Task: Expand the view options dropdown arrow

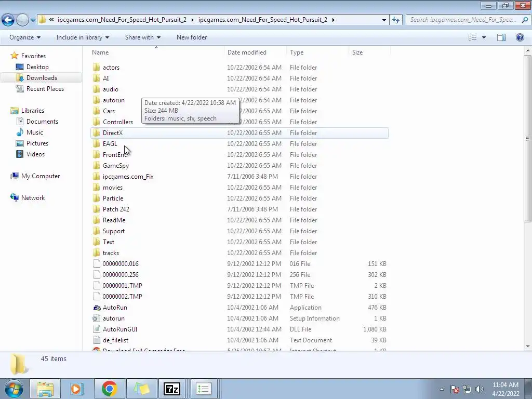Action: click(484, 37)
